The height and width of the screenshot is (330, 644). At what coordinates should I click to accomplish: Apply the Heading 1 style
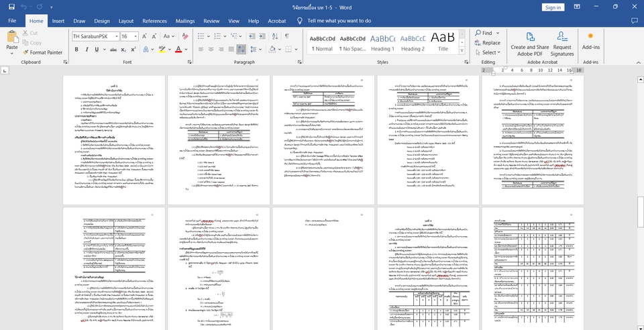[383, 43]
